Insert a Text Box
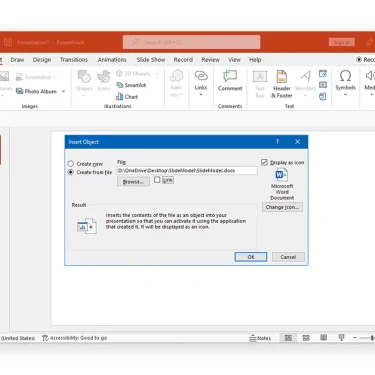Image resolution: width=375 pixels, height=375 pixels. [x=260, y=84]
